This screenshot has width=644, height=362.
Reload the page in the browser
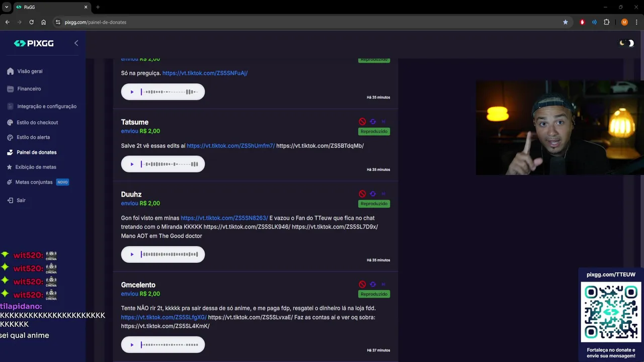point(31,22)
